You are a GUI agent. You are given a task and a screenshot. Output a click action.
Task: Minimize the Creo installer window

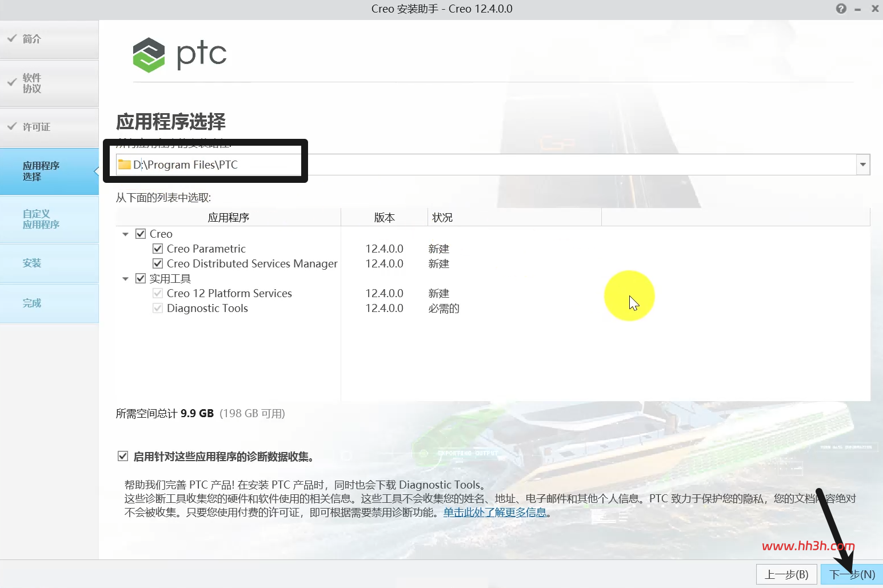point(858,9)
